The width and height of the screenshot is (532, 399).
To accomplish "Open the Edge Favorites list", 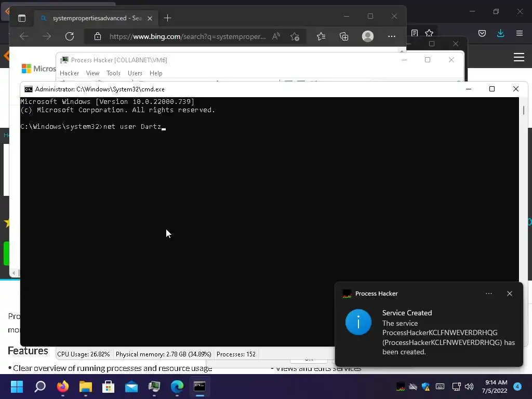I will pos(321,36).
